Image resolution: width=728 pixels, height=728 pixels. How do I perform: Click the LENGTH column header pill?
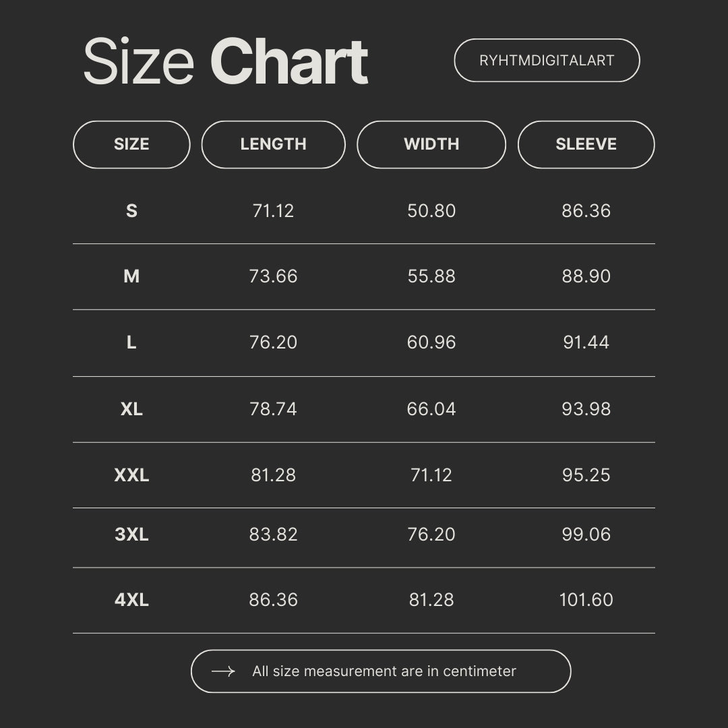(273, 144)
